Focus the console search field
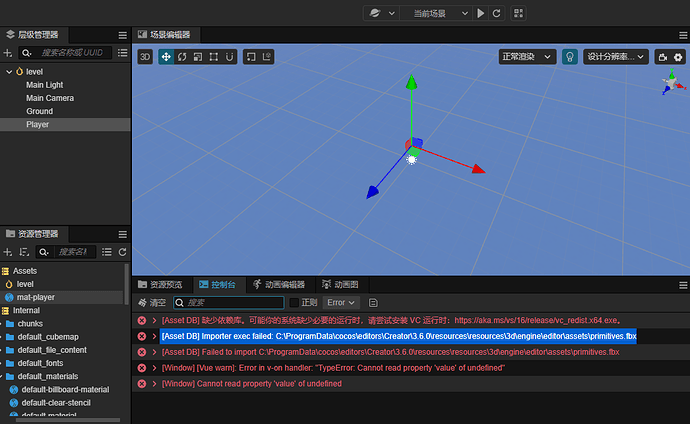This screenshot has width=690, height=424. [229, 303]
